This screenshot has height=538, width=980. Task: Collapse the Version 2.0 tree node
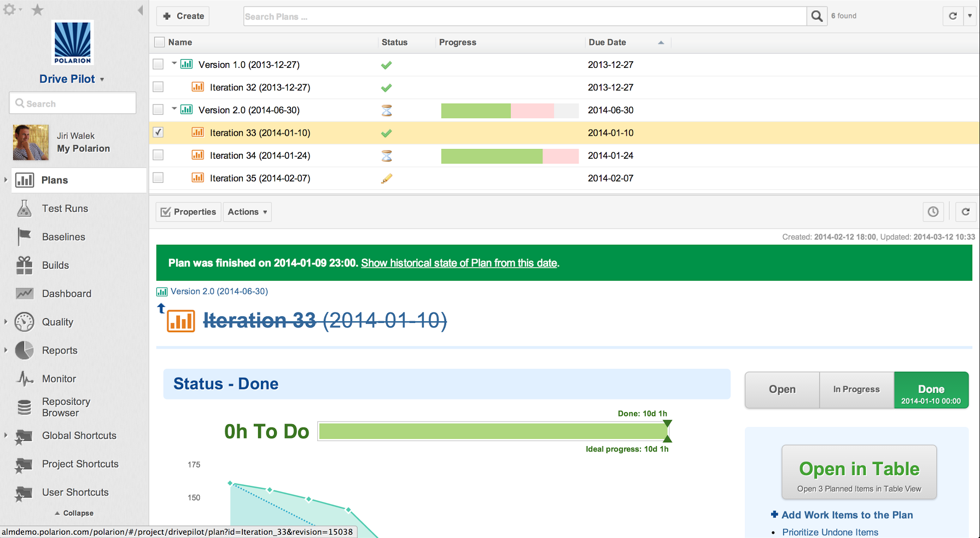click(174, 109)
